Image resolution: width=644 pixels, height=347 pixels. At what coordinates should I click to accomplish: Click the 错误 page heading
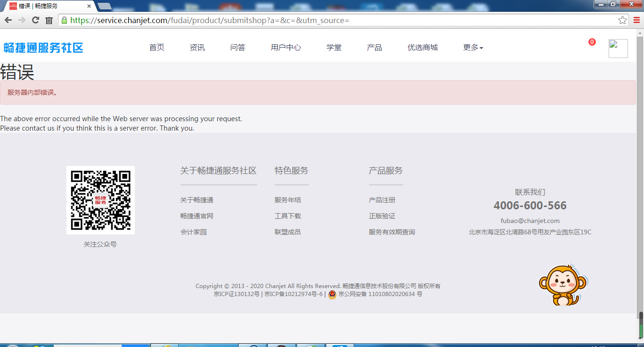click(x=17, y=73)
